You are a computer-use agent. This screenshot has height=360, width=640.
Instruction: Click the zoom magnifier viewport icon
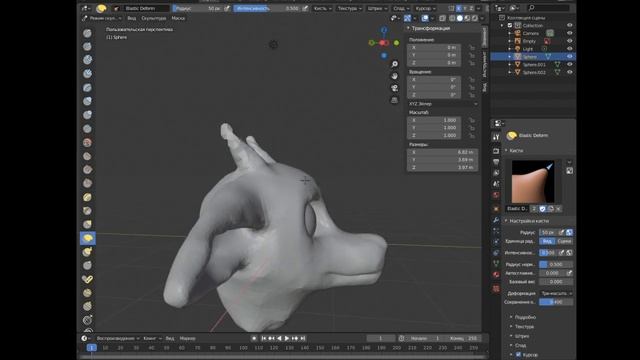coord(394,64)
